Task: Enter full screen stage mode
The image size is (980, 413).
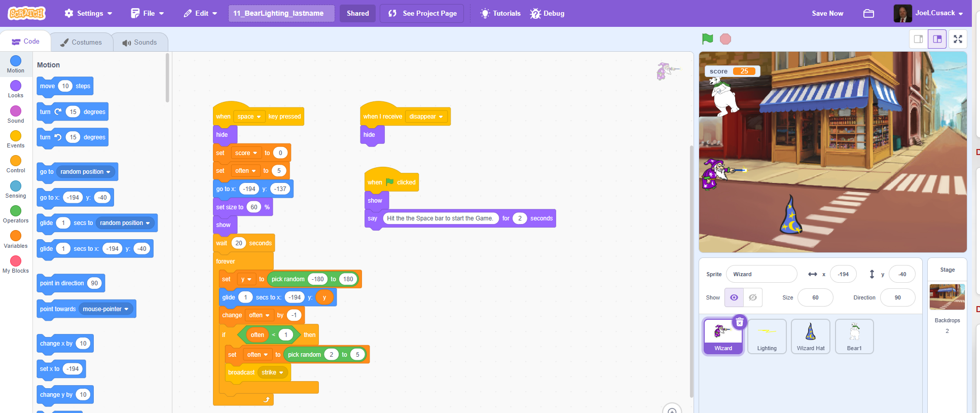Action: pos(958,39)
